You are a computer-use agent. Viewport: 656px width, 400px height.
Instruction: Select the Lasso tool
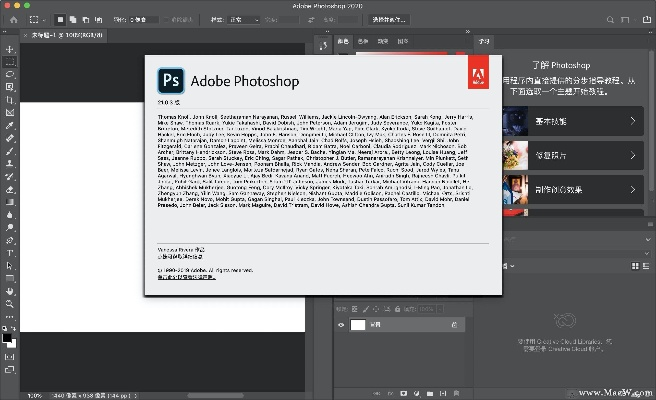point(10,75)
